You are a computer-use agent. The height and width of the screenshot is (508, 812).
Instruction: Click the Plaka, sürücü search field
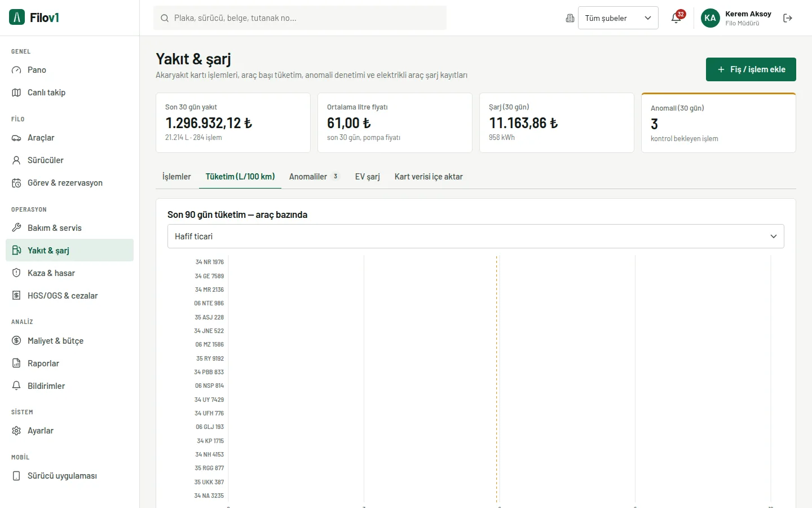[x=300, y=18]
